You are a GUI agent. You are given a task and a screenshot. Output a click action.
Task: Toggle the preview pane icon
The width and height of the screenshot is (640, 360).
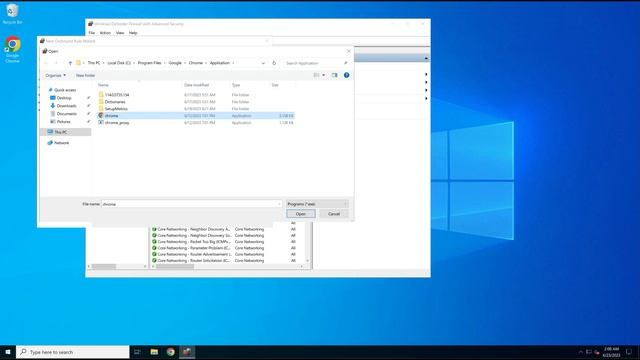[335, 76]
